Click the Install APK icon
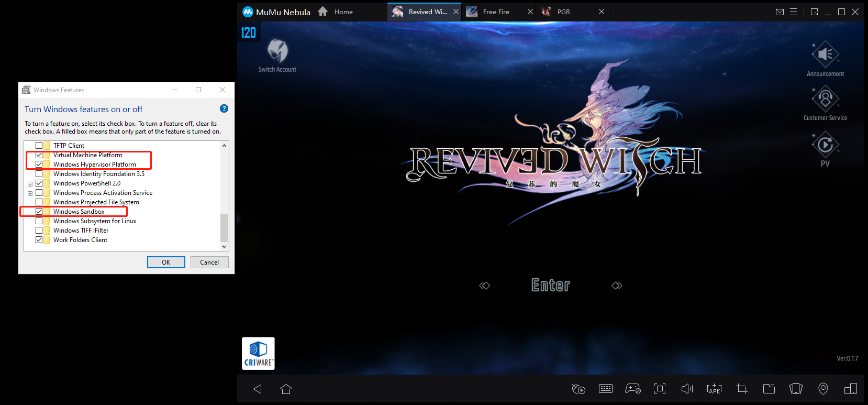The image size is (868, 405). click(x=714, y=388)
